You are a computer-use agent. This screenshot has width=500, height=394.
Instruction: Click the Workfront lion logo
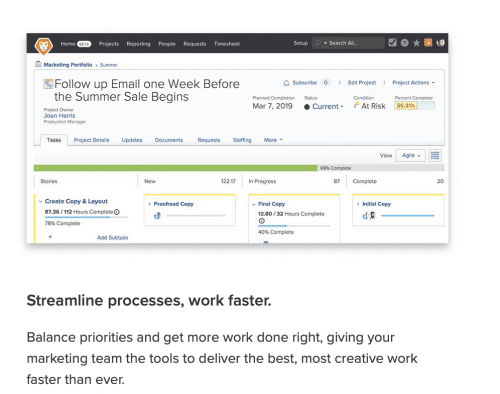pyautogui.click(x=44, y=45)
